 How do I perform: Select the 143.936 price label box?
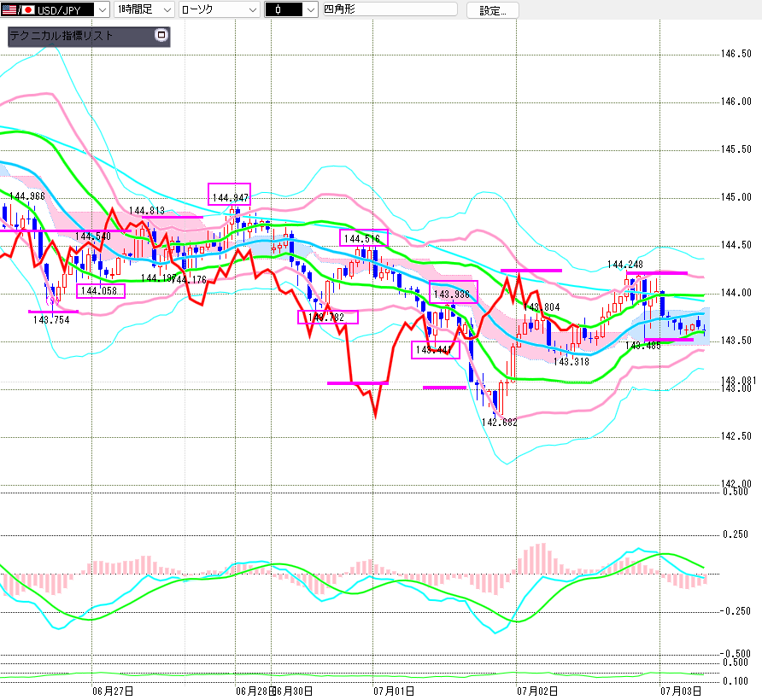point(454,292)
